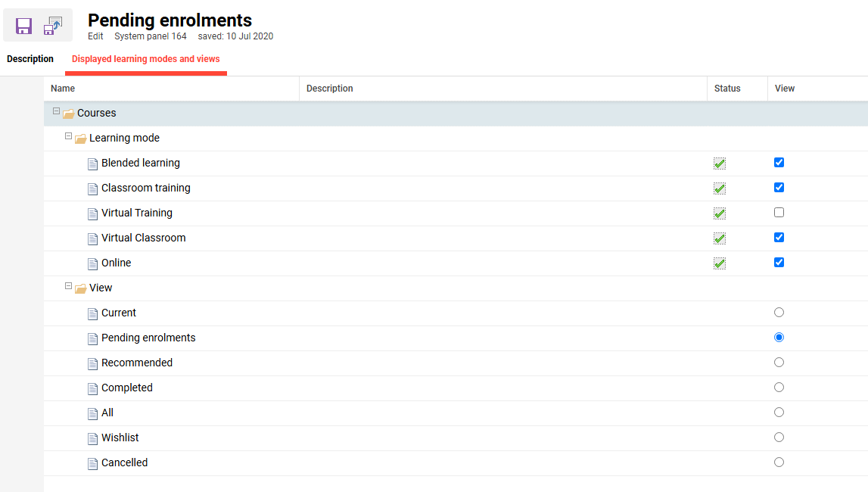Select the Completed view radio button

coord(779,388)
